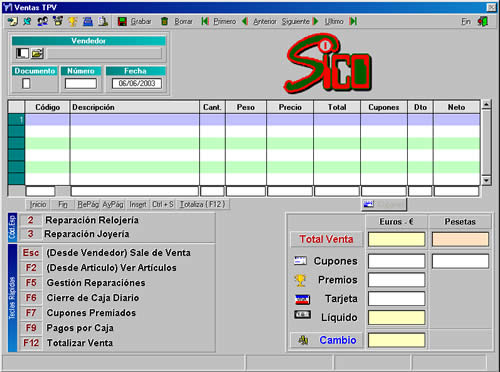Viewport: 500px width, 372px height.
Task: Click the Descripción column header
Action: pyautogui.click(x=135, y=107)
